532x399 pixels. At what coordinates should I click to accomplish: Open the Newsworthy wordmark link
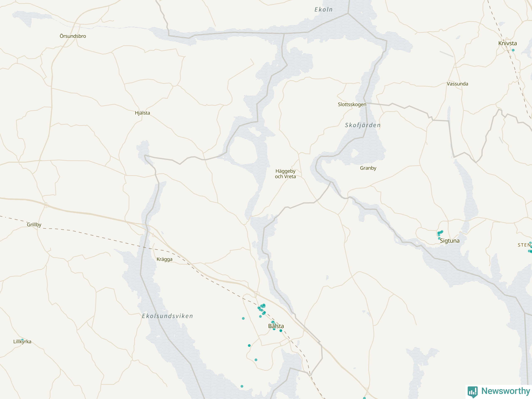tap(506, 391)
